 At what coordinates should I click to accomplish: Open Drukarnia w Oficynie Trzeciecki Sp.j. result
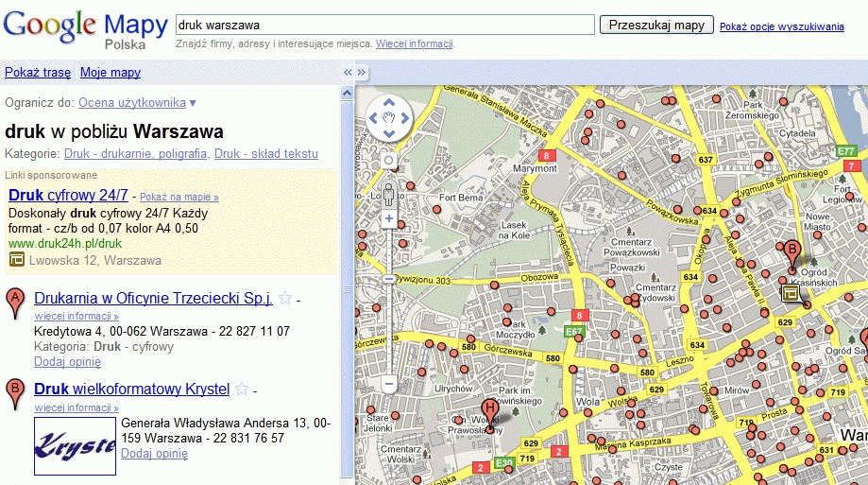tap(153, 298)
